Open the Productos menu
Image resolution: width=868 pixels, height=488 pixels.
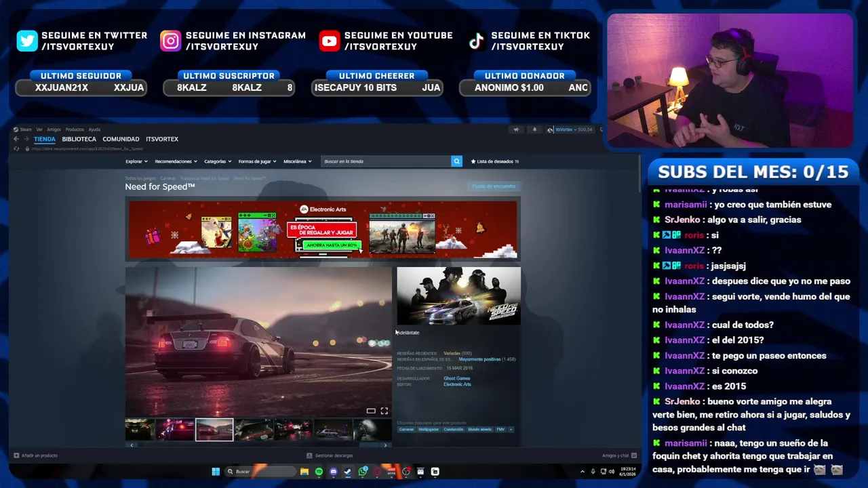pos(75,129)
